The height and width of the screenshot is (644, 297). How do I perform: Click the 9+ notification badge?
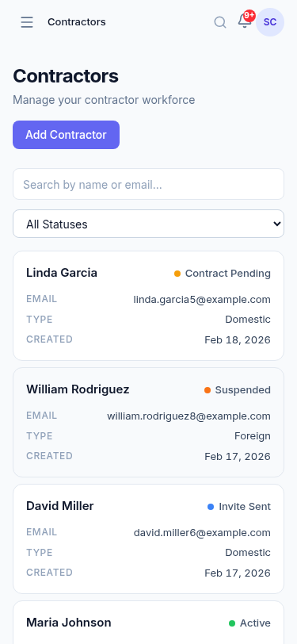[249, 16]
